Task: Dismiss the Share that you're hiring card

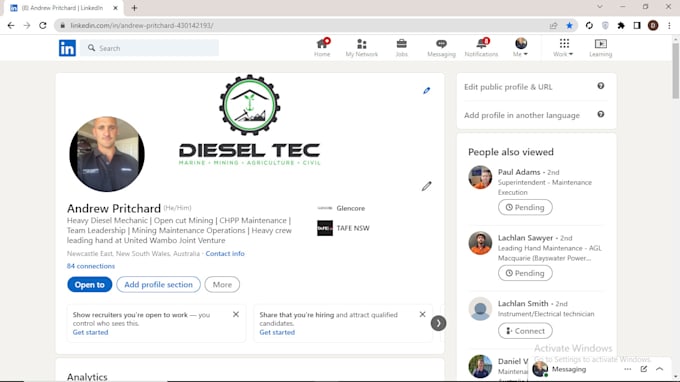Action: click(422, 314)
